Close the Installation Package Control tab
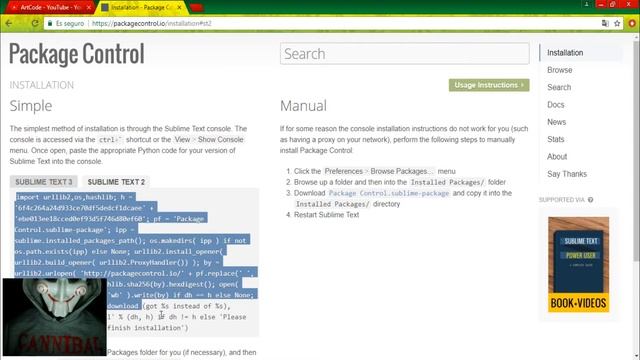The width and height of the screenshot is (640, 360). coord(179,7)
